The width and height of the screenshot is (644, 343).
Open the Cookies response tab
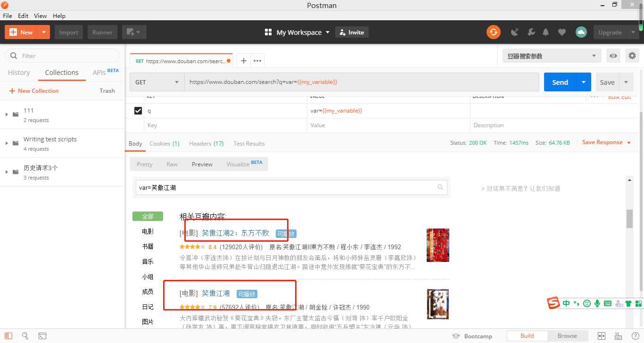[165, 143]
